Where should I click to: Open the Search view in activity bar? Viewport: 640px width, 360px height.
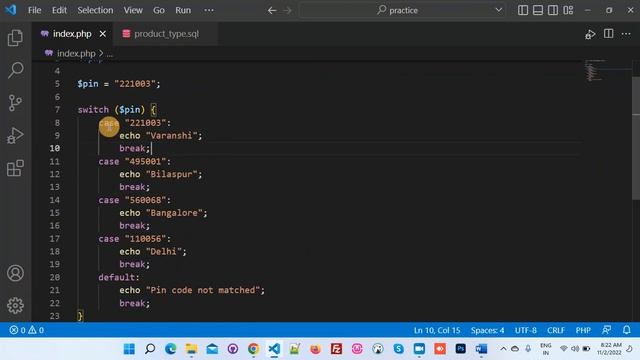click(x=15, y=70)
